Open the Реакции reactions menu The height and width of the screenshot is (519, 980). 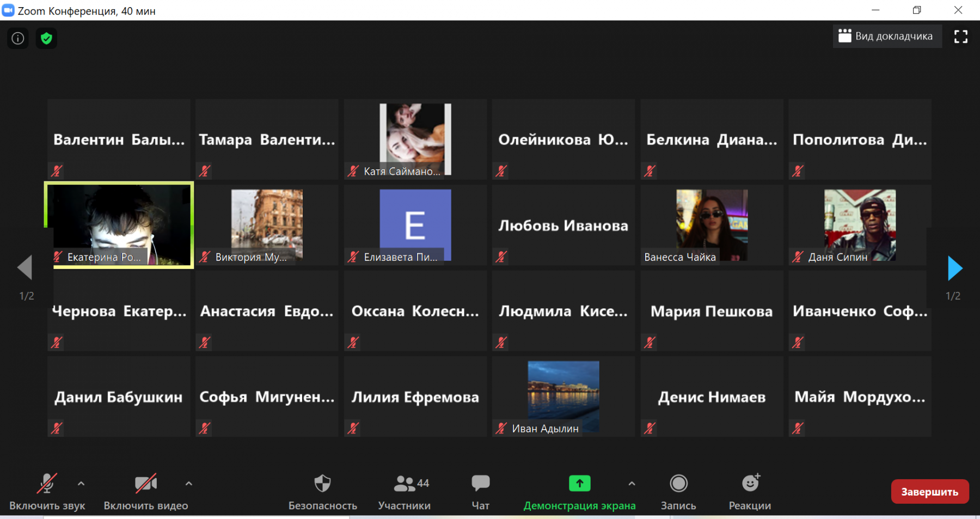tap(750, 492)
